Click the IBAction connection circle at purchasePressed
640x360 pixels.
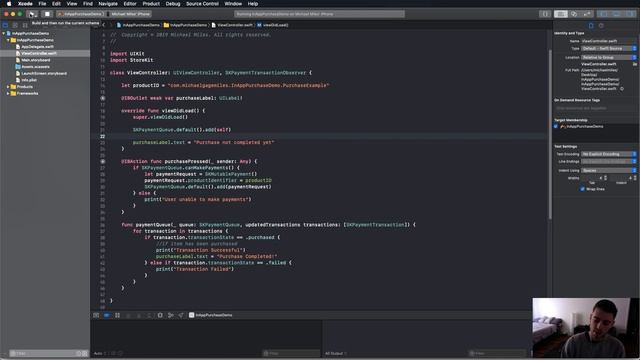[102, 161]
